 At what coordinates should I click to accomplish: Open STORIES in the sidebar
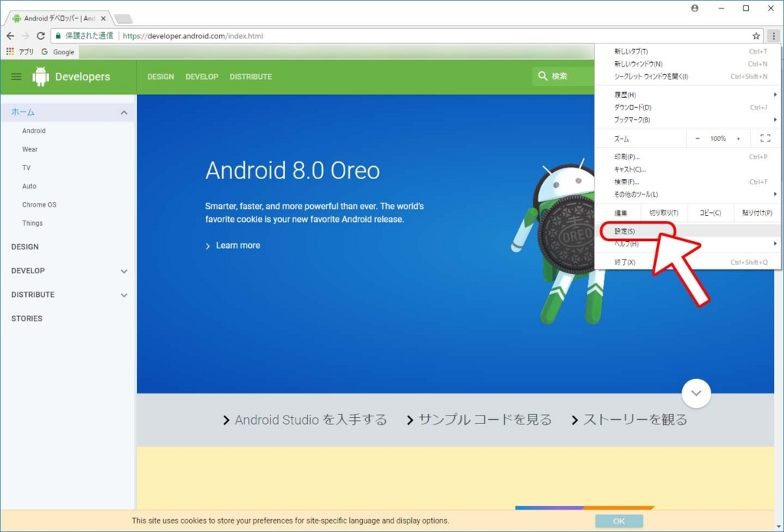(27, 318)
